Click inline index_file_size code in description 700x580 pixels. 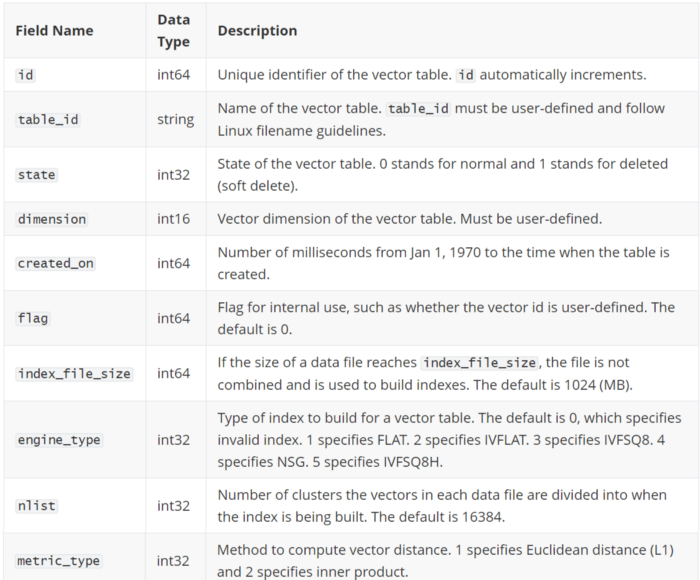[x=479, y=363]
